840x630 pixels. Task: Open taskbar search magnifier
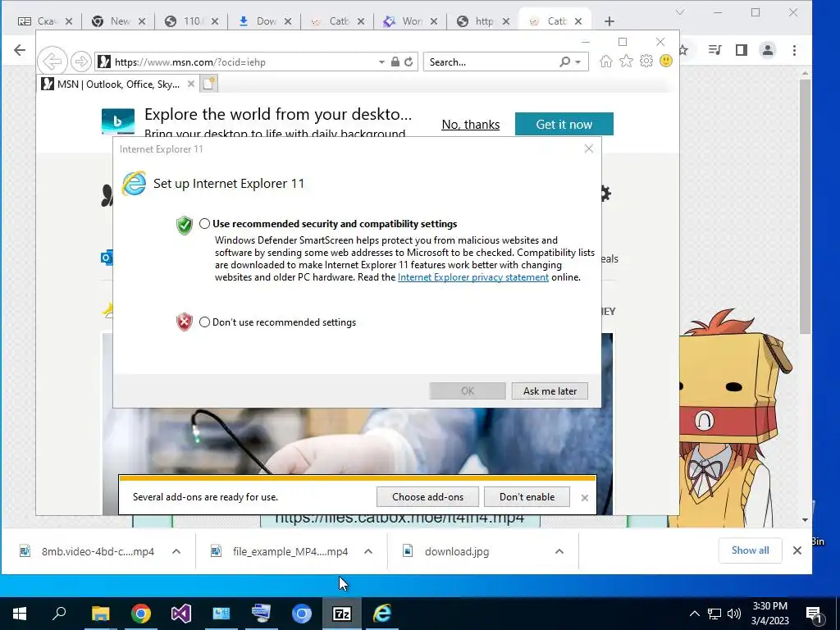tap(59, 613)
